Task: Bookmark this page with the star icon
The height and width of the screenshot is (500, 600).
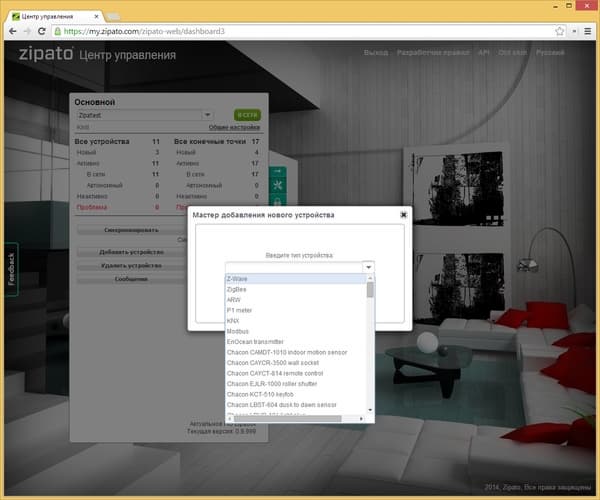Action: coord(559,31)
